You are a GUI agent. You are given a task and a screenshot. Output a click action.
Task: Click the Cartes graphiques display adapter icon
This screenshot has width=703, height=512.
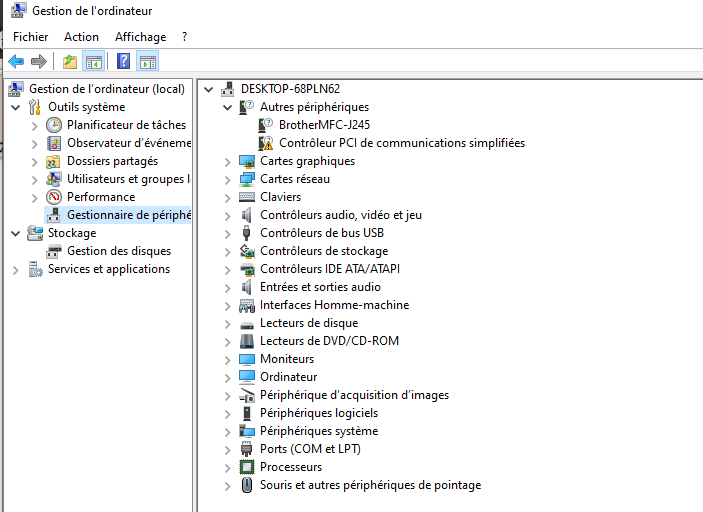click(x=247, y=161)
